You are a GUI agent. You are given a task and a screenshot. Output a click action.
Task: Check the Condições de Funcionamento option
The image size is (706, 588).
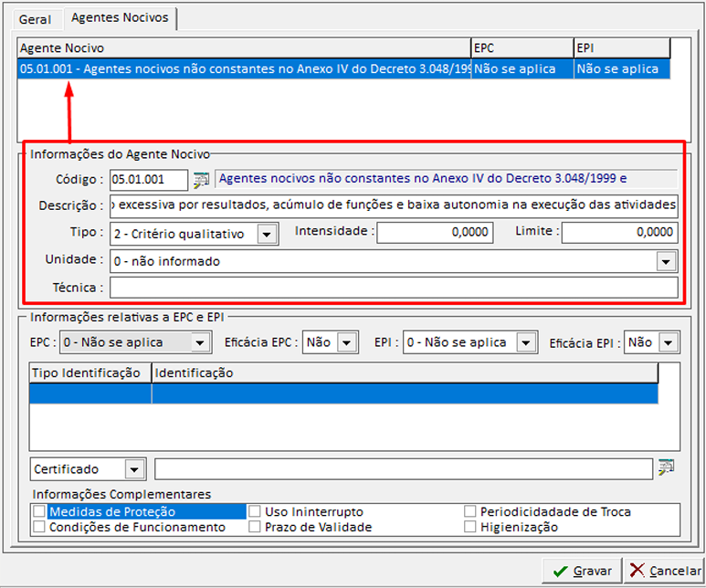tap(39, 527)
